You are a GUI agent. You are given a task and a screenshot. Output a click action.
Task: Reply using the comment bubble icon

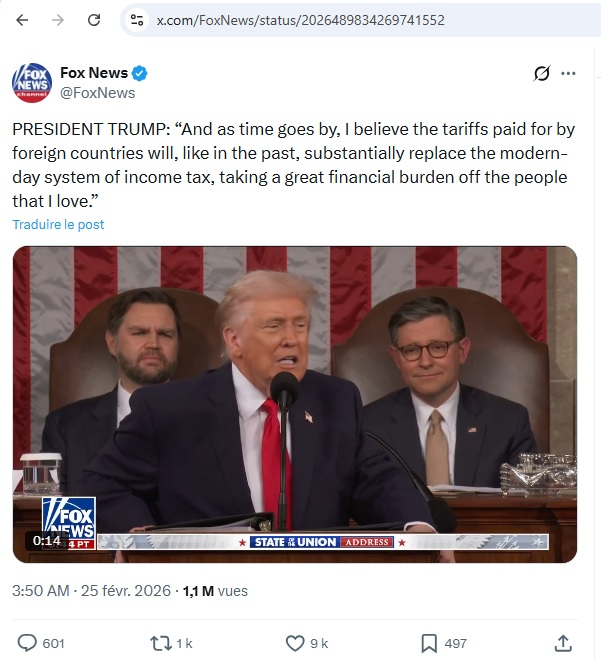click(27, 643)
